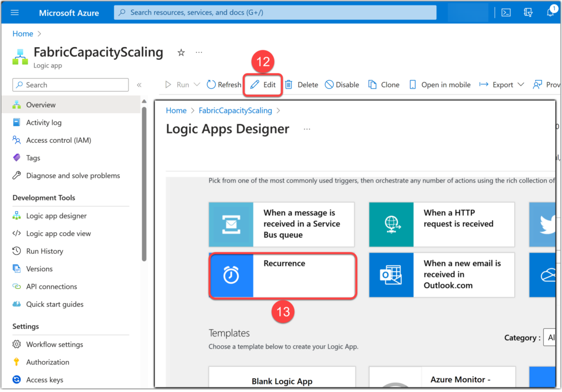Click the Twitter trigger tile
562x392 pixels.
click(542, 225)
